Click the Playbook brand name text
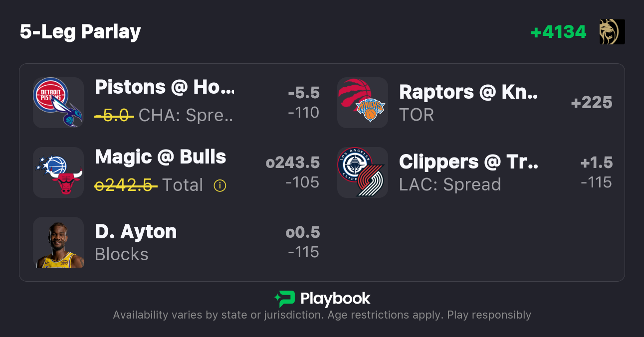 (335, 299)
